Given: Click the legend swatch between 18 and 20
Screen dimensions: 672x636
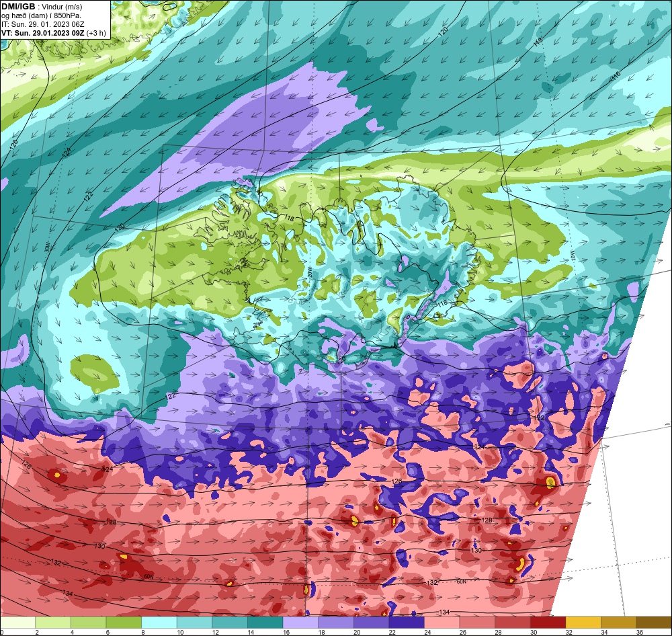Looking at the screenshot, I should pyautogui.click(x=336, y=623).
